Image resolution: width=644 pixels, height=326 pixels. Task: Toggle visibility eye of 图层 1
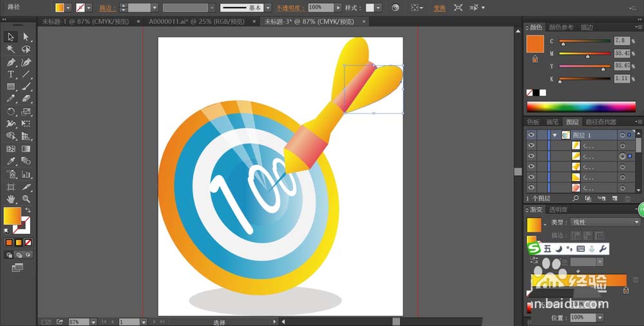[531, 135]
